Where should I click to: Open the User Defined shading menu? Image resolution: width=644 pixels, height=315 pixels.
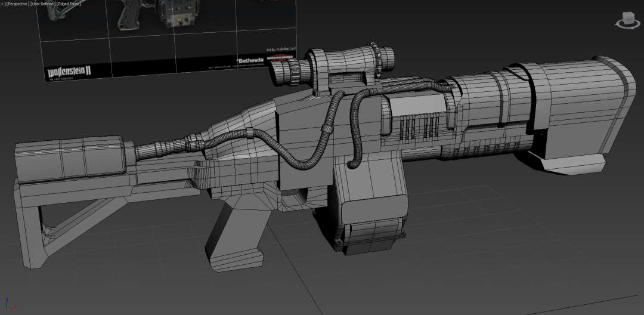[x=43, y=4]
